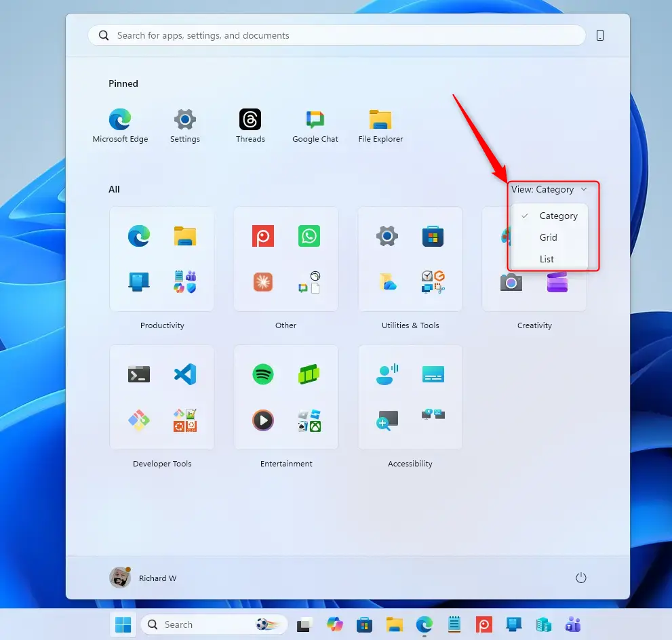Screen dimensions: 672x640
Task: Launch pinned Google Chat app
Action: tap(315, 125)
